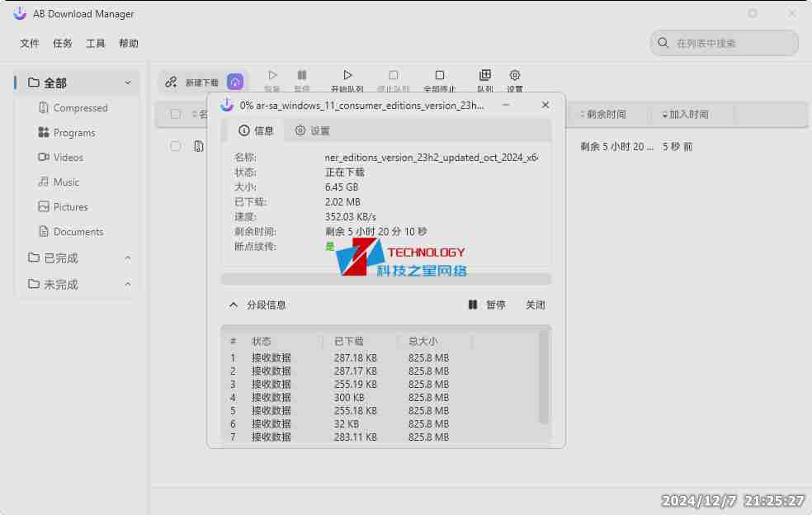Tick the checkbox on the downloading file row
The width and height of the screenshot is (812, 515).
pos(175,146)
